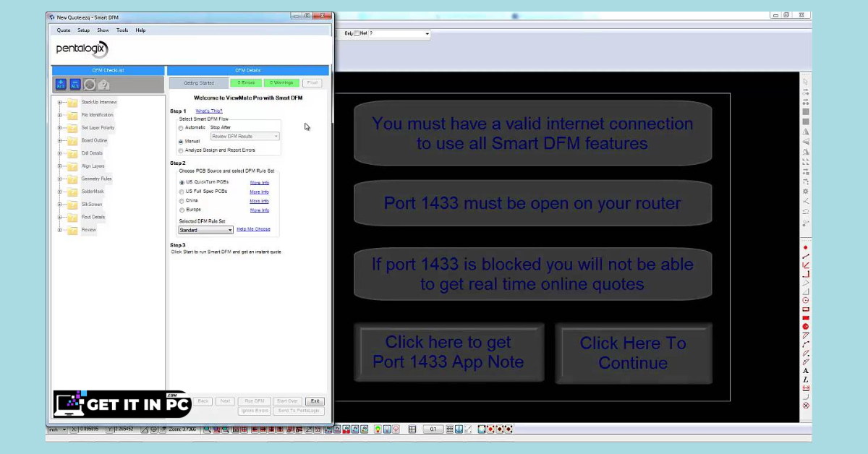The image size is (868, 454).
Task: Switch to the 0 Warnings tab
Action: pos(281,83)
